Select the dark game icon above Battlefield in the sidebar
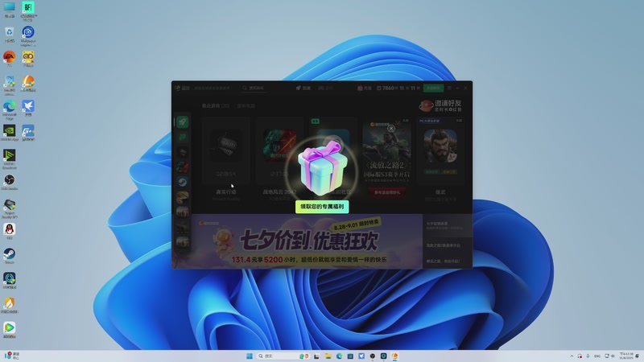The height and width of the screenshot is (362, 644). [183, 152]
